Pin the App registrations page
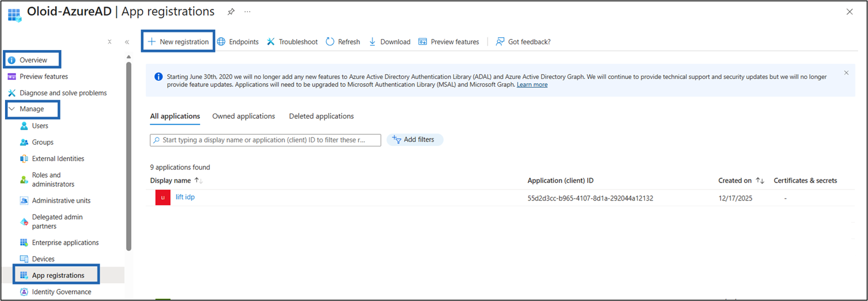 (x=231, y=12)
